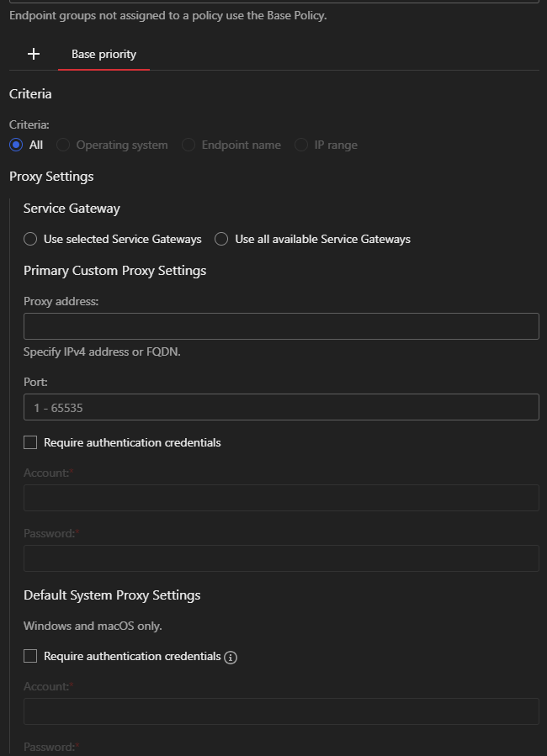
Task: Focus the Port number field
Action: pos(281,407)
